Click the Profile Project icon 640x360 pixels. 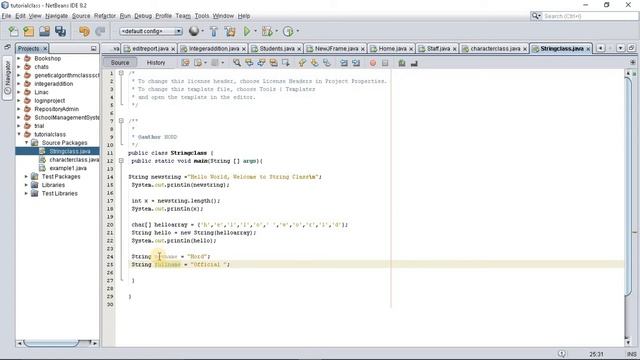click(288, 31)
